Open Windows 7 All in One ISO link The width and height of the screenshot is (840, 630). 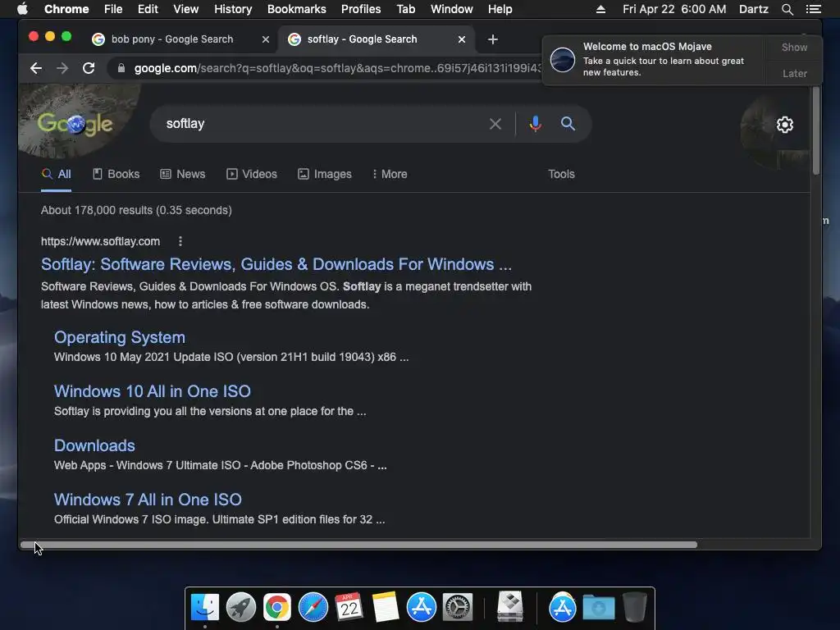pos(148,500)
